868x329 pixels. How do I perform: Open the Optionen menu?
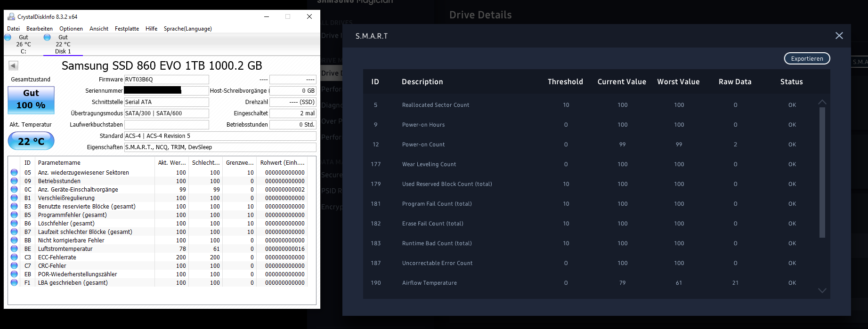click(71, 29)
